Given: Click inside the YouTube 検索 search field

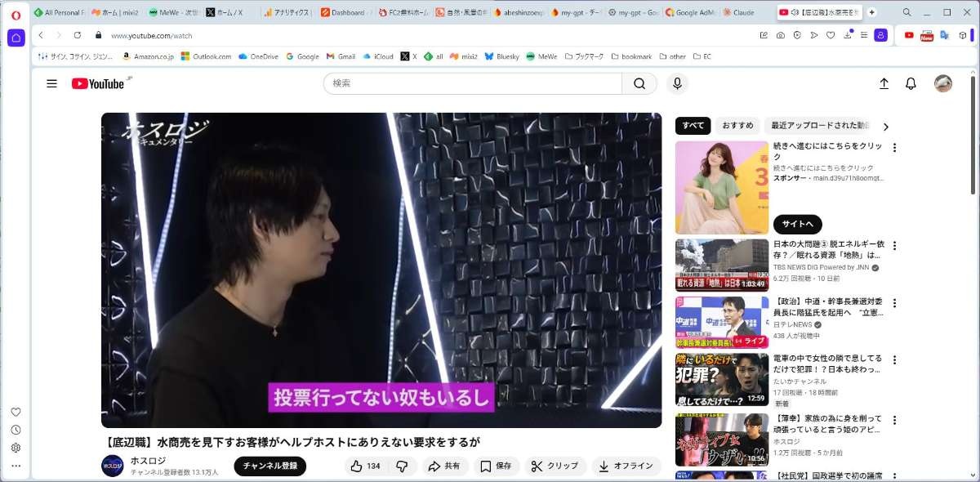Looking at the screenshot, I should click(x=474, y=83).
